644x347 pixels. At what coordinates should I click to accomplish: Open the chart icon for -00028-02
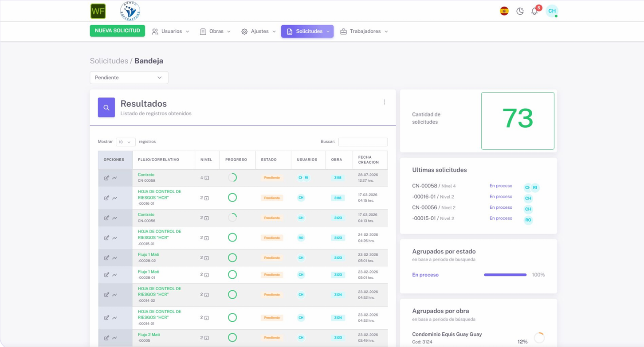[x=115, y=257]
